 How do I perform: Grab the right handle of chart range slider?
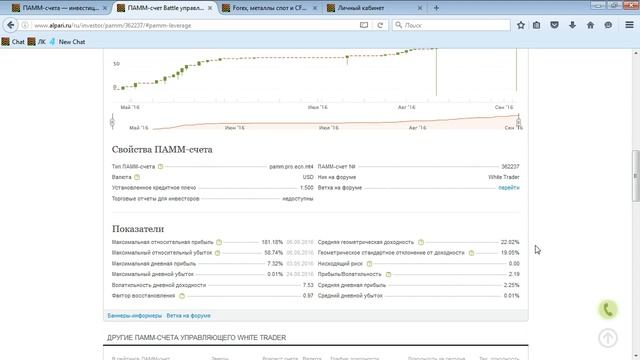click(x=518, y=122)
